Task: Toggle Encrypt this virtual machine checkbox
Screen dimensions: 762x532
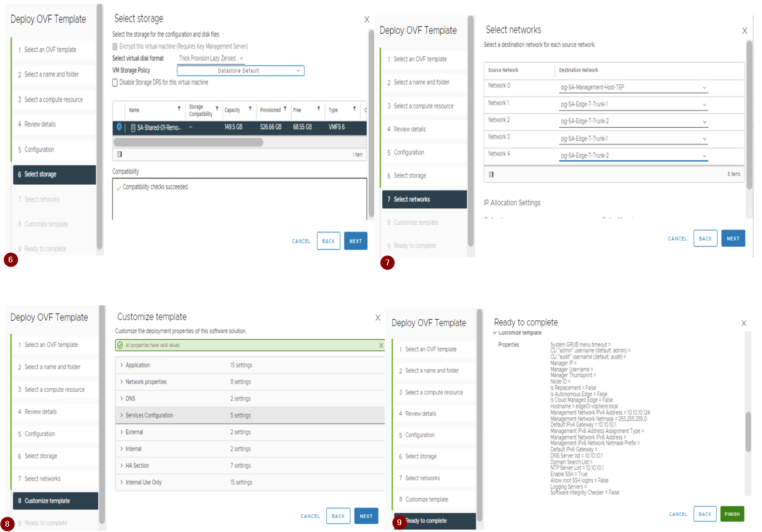Action: click(x=115, y=47)
